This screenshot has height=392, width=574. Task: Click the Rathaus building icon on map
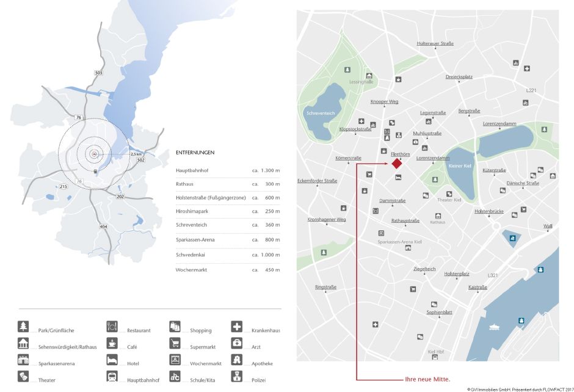(x=438, y=216)
